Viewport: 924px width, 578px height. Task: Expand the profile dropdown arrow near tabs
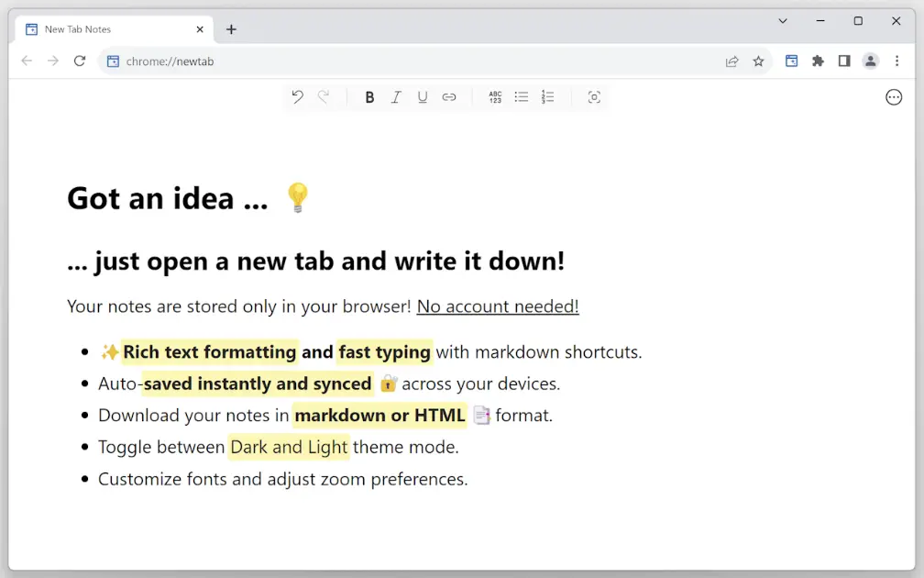(784, 20)
